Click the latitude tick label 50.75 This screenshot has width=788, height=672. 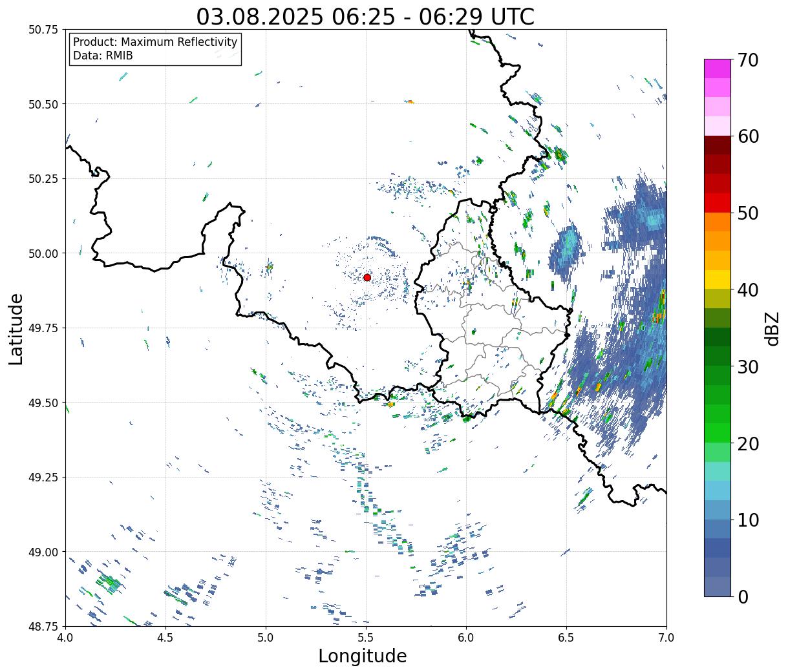pos(43,30)
